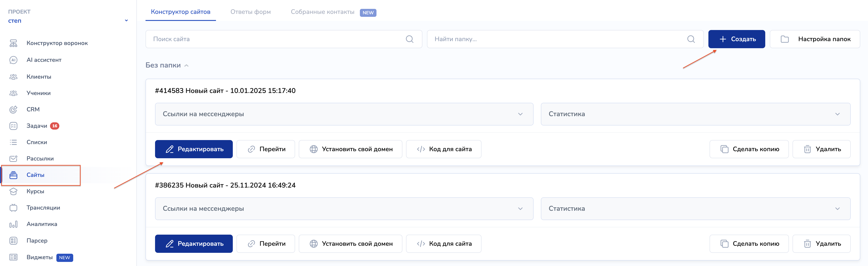Open the CRM target icon

pos(13,110)
